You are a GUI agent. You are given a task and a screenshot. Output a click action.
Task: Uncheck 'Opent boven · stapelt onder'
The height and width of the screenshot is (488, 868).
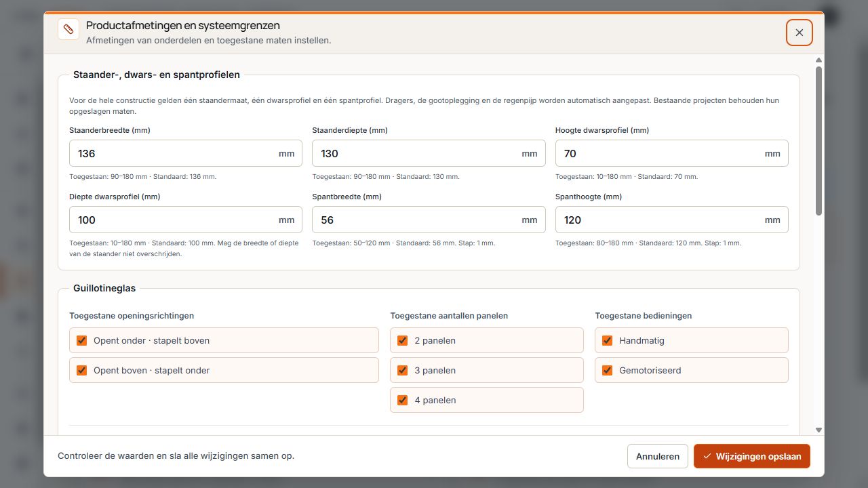click(82, 370)
